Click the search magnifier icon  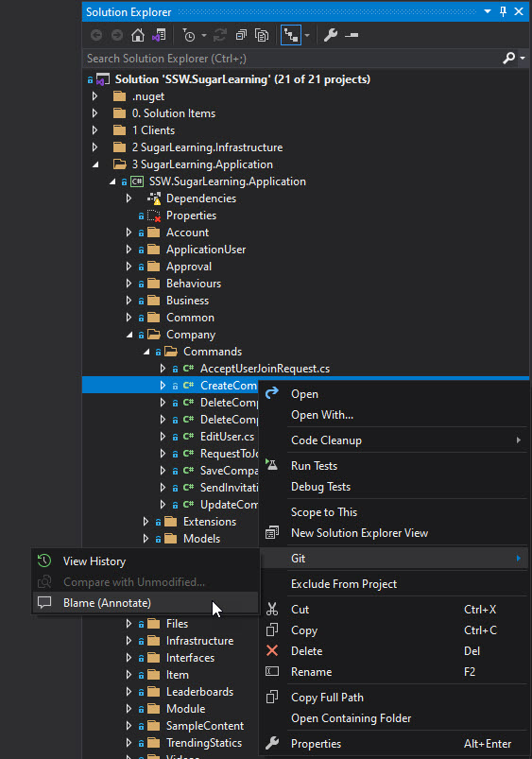[x=508, y=58]
